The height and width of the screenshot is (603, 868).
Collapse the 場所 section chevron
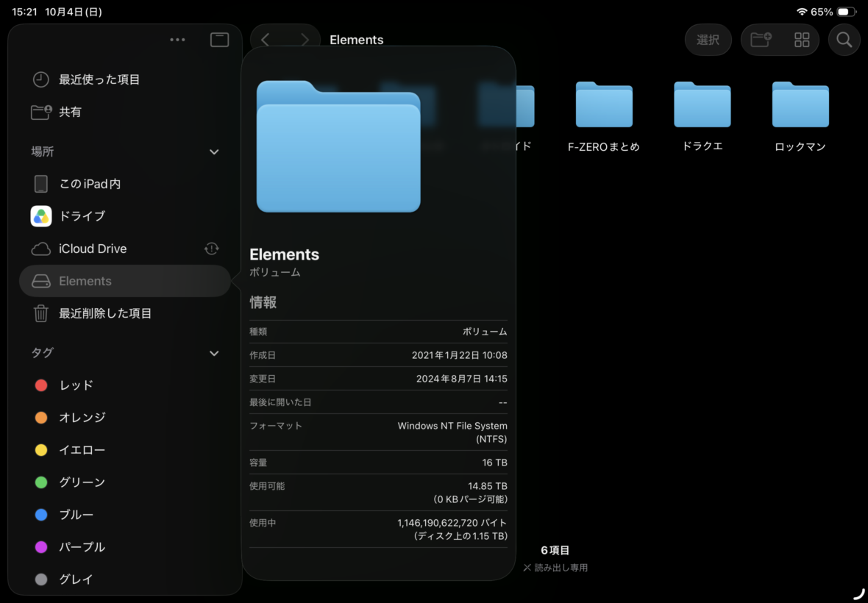tap(214, 151)
